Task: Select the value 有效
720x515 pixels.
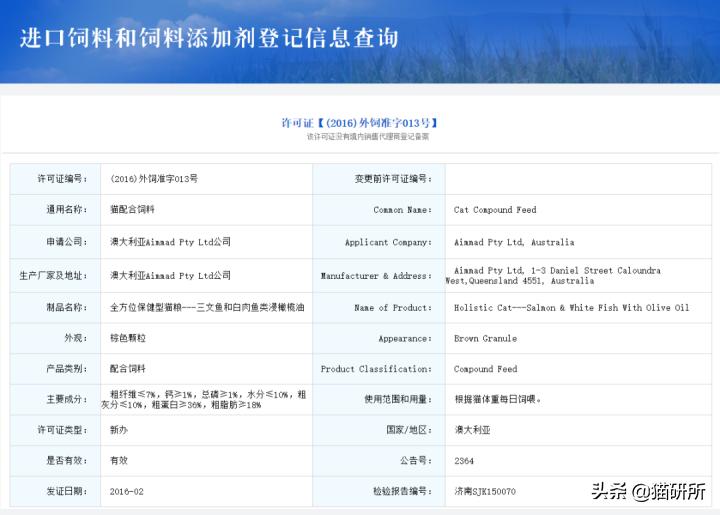Action: (x=119, y=460)
